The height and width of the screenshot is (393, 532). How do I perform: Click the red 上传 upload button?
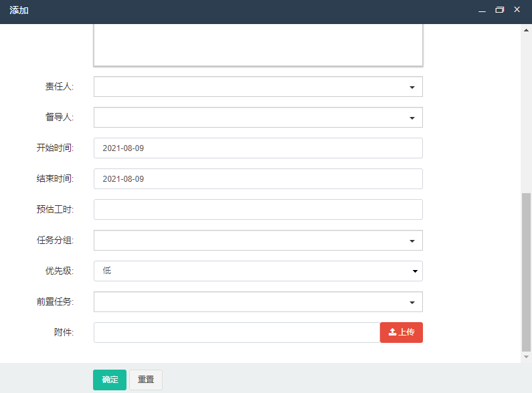[x=402, y=333]
